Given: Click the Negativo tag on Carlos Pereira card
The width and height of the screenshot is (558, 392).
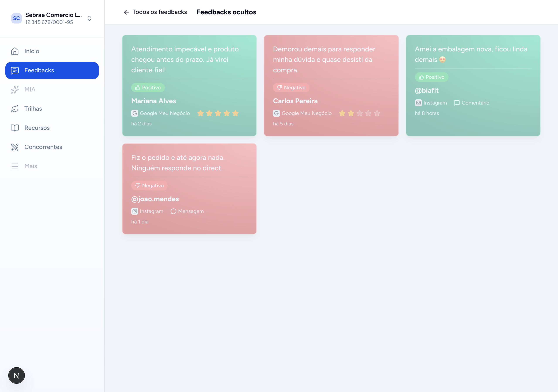Looking at the screenshot, I should 291,87.
